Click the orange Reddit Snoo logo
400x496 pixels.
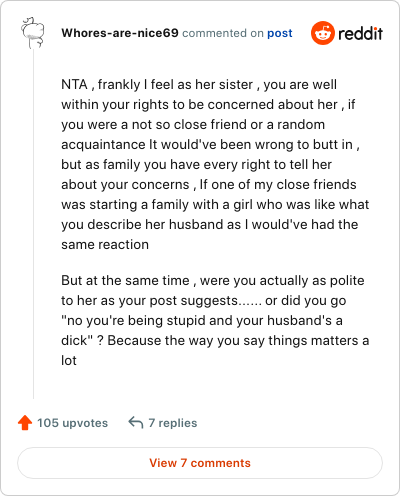(x=323, y=33)
